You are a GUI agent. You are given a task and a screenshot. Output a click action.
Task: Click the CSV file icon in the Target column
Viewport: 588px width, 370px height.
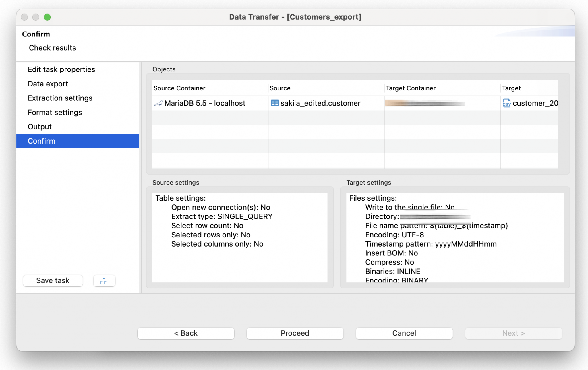[506, 103]
